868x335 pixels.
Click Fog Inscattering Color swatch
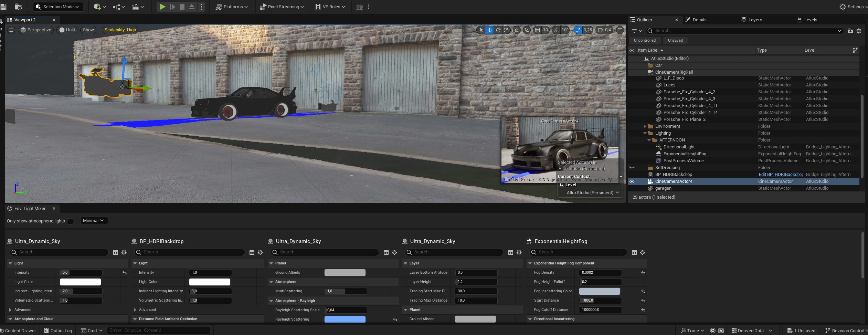coord(600,291)
